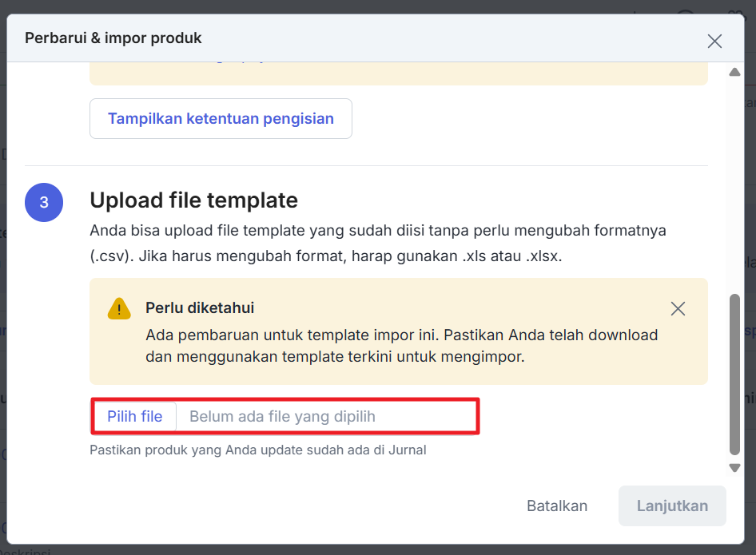
Task: Click the template update warning message text
Action: point(401,346)
